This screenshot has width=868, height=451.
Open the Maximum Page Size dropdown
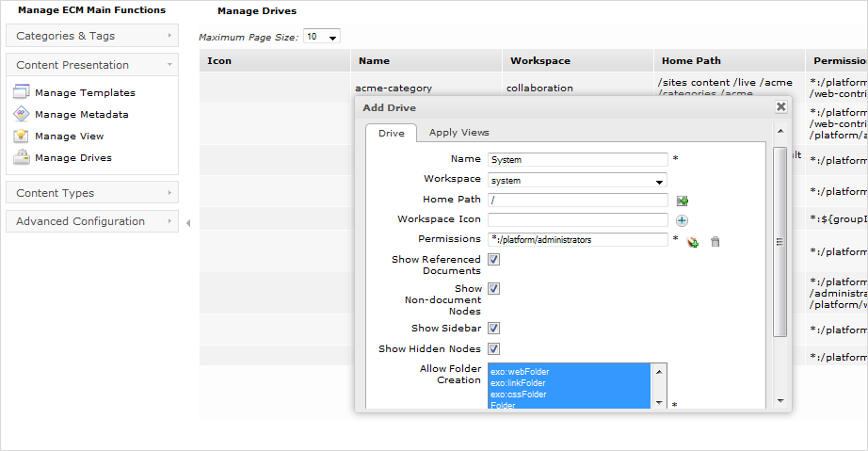322,37
